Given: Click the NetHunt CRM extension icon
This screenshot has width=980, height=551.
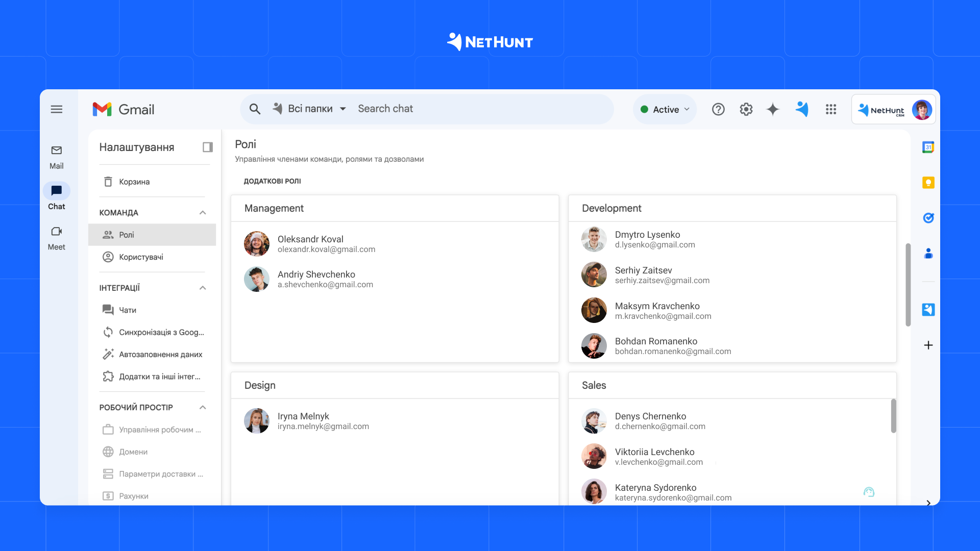Looking at the screenshot, I should (x=802, y=109).
